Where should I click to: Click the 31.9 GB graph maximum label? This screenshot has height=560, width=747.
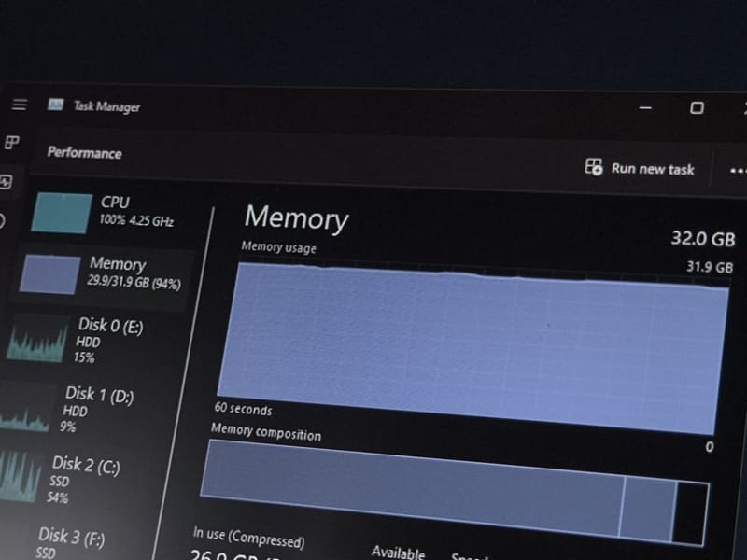click(710, 267)
